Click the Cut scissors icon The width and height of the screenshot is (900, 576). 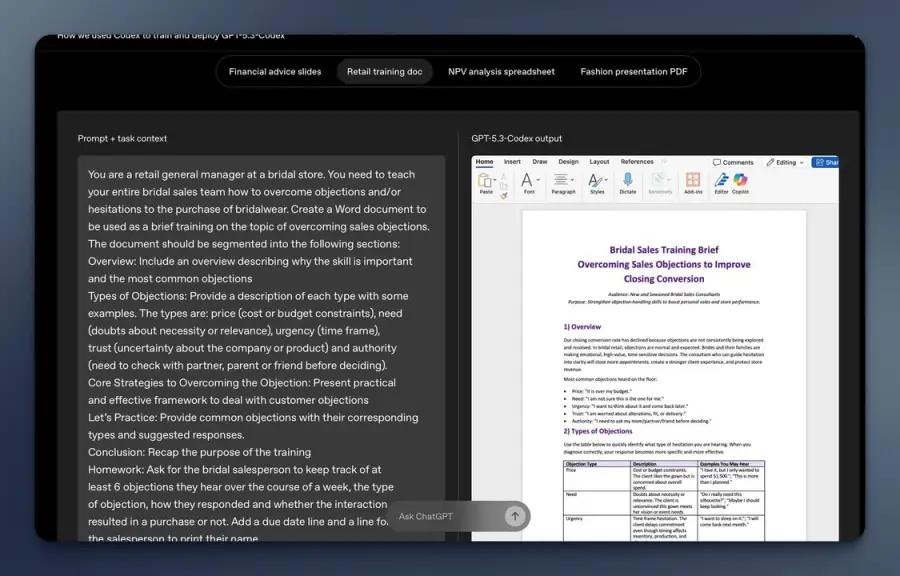pyautogui.click(x=504, y=176)
